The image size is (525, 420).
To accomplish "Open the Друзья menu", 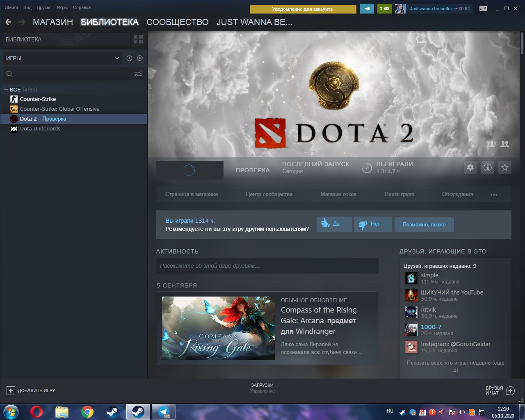I will [x=44, y=7].
